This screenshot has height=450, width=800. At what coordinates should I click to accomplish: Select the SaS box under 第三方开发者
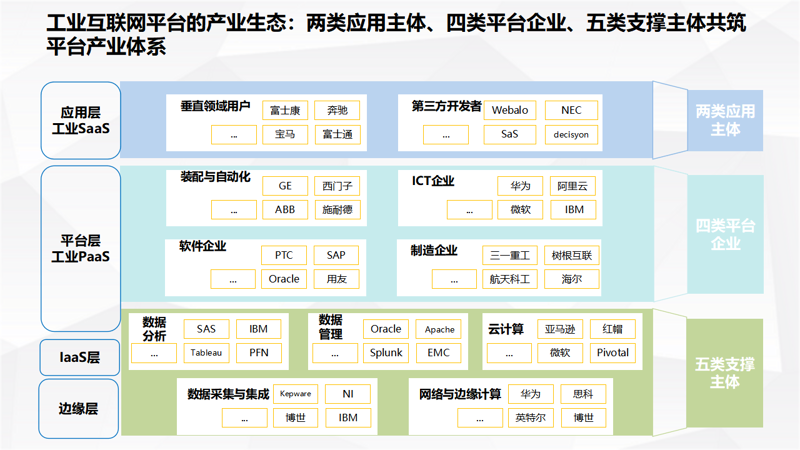pyautogui.click(x=510, y=134)
